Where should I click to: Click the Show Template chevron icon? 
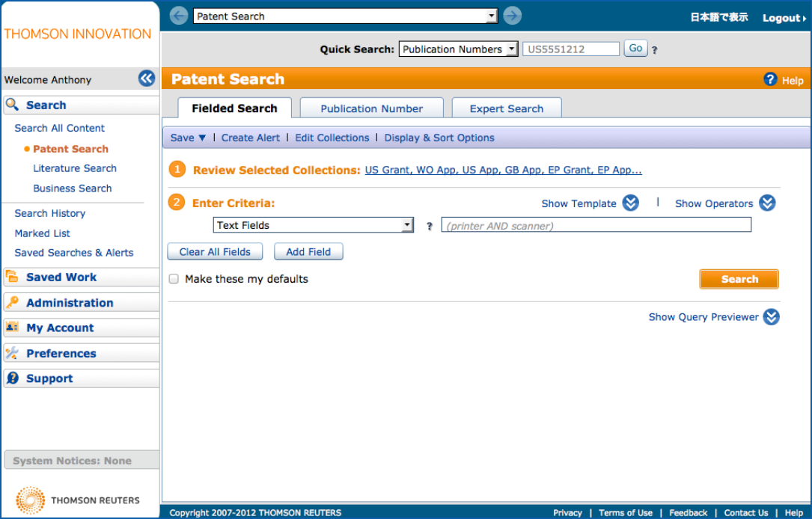pos(631,203)
